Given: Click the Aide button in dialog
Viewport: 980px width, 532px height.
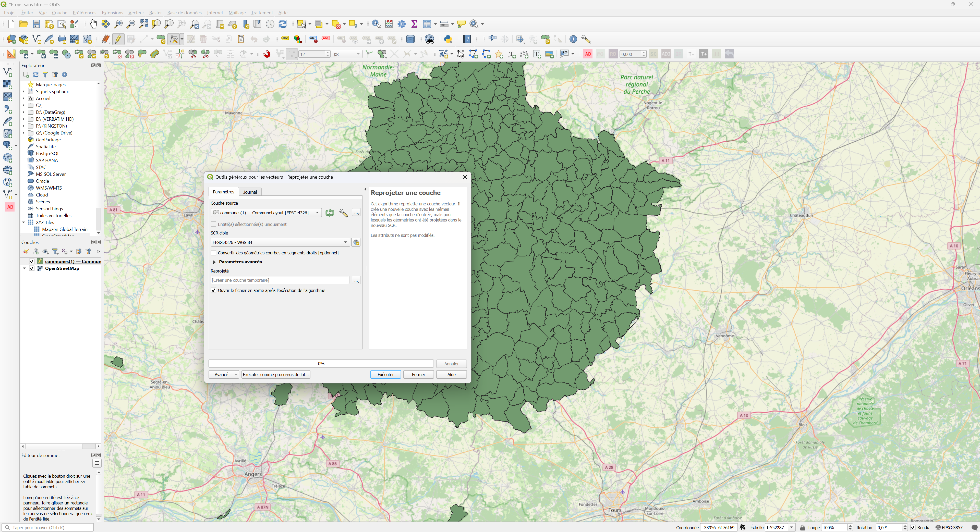Looking at the screenshot, I should tap(451, 375).
